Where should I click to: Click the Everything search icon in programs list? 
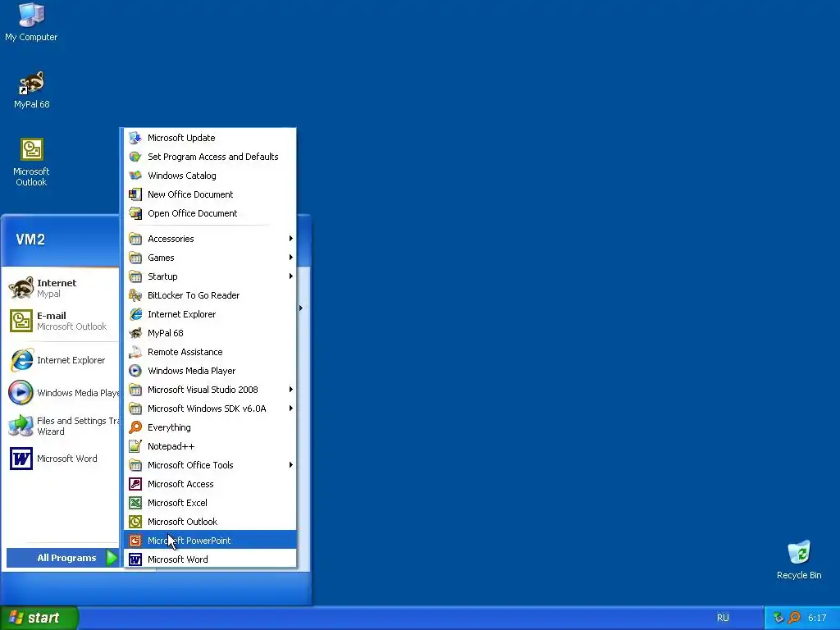[135, 427]
